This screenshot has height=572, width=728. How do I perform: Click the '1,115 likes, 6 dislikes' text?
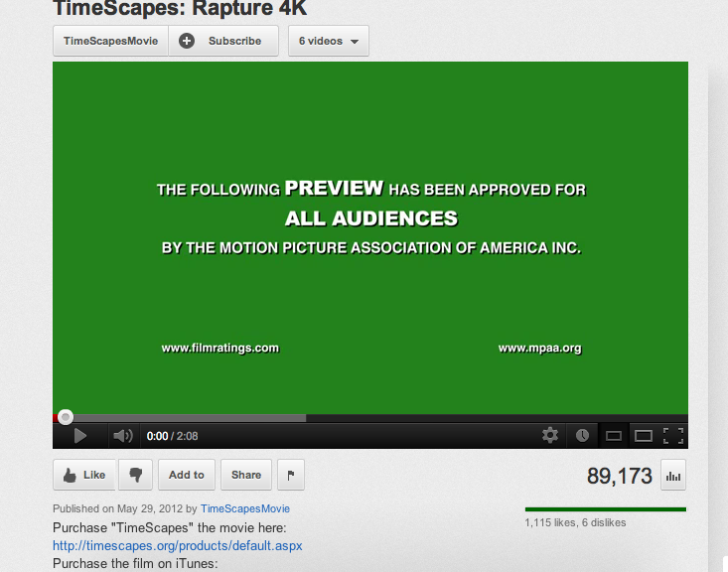tap(575, 522)
